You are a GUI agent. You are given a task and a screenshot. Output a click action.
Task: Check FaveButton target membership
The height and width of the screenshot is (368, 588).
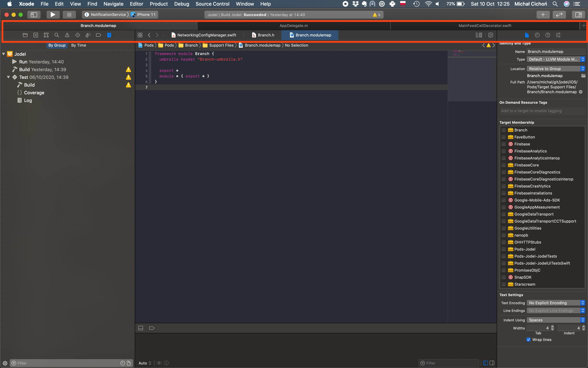point(504,137)
